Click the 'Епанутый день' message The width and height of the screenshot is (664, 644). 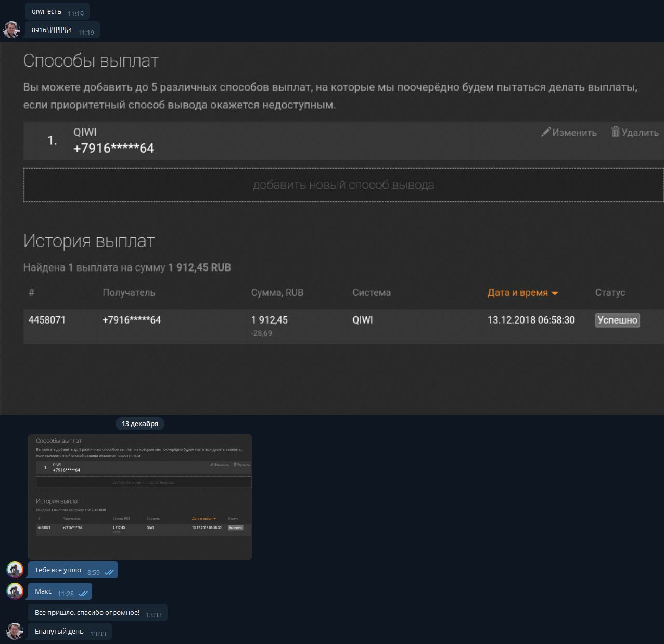pos(70,632)
